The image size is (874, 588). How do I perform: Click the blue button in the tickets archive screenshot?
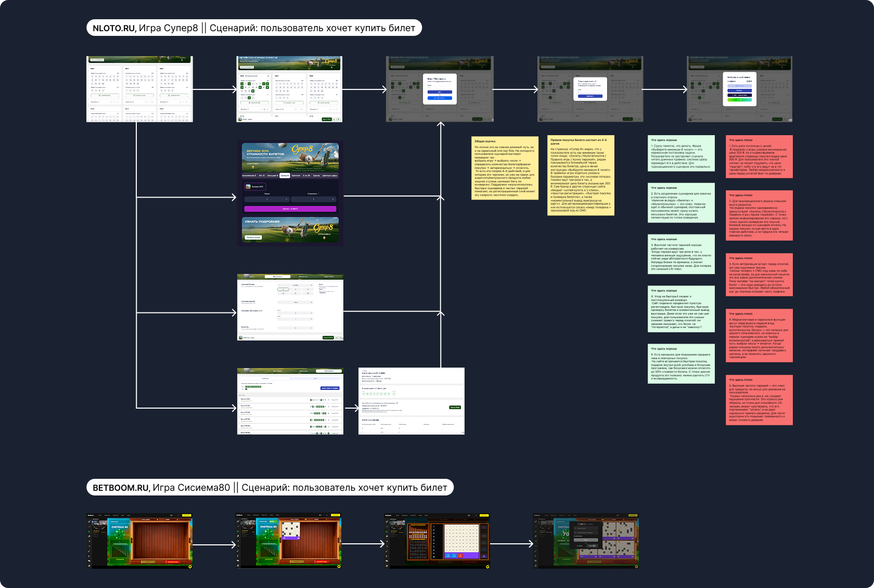pos(330,388)
